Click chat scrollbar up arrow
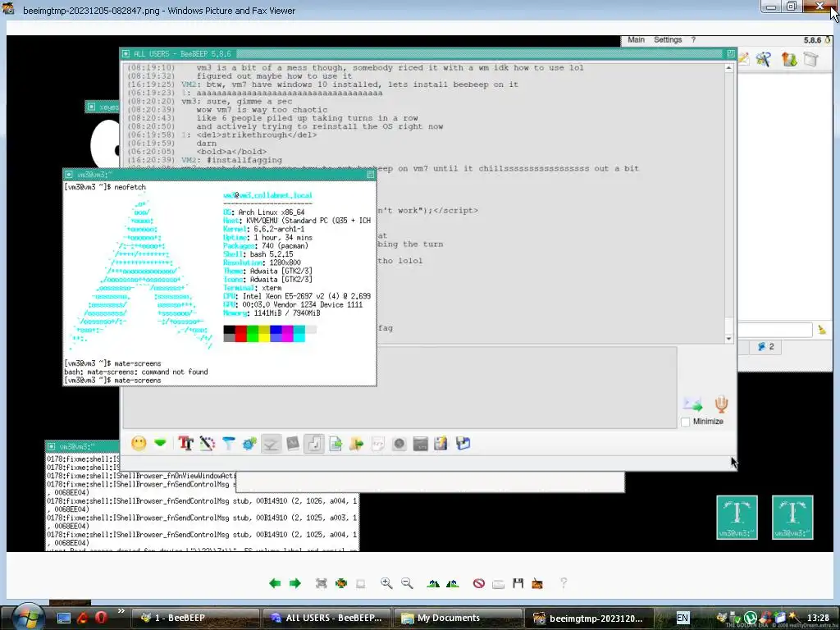 (728, 68)
